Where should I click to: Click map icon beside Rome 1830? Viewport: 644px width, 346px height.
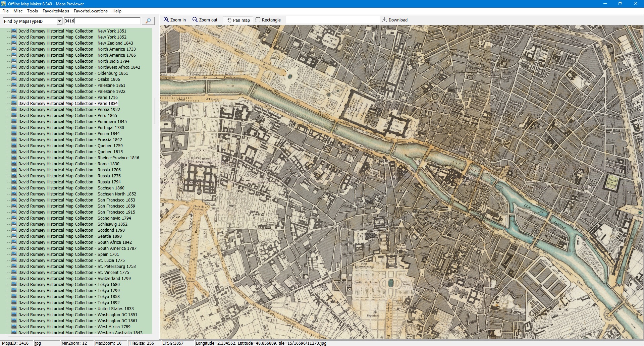(14, 164)
